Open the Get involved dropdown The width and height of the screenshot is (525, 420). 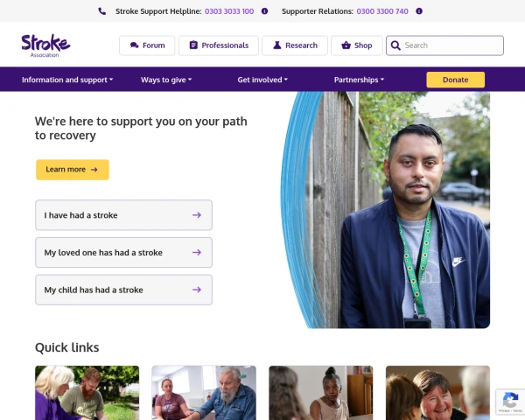coord(262,80)
